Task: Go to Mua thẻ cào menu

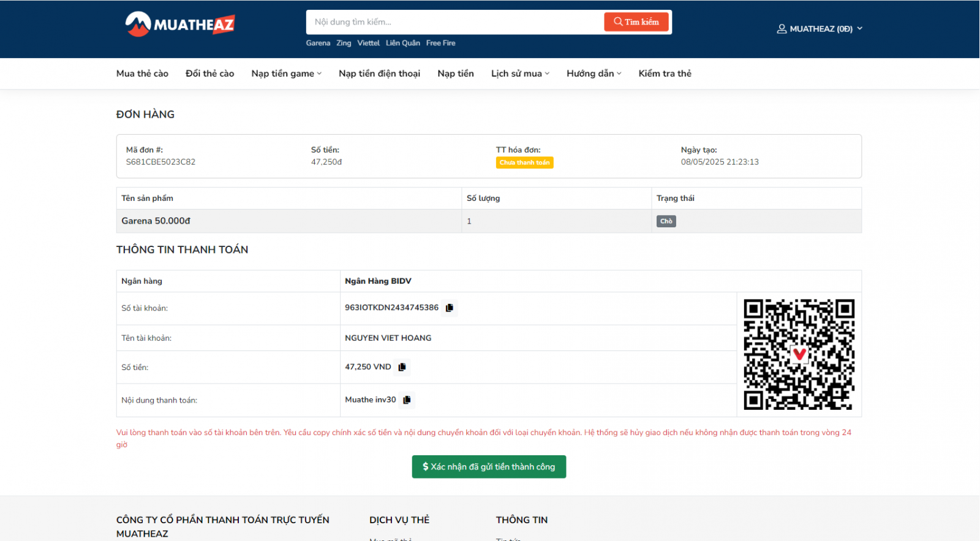Action: click(x=142, y=74)
